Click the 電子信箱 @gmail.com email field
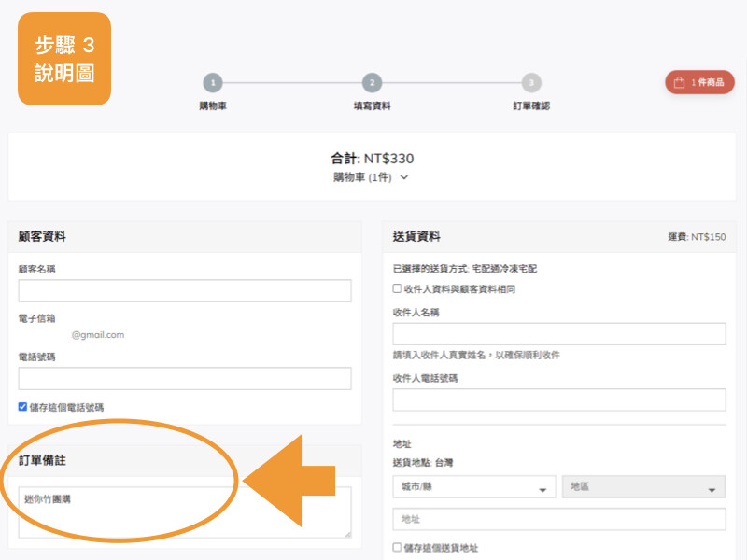747x560 pixels. point(184,334)
